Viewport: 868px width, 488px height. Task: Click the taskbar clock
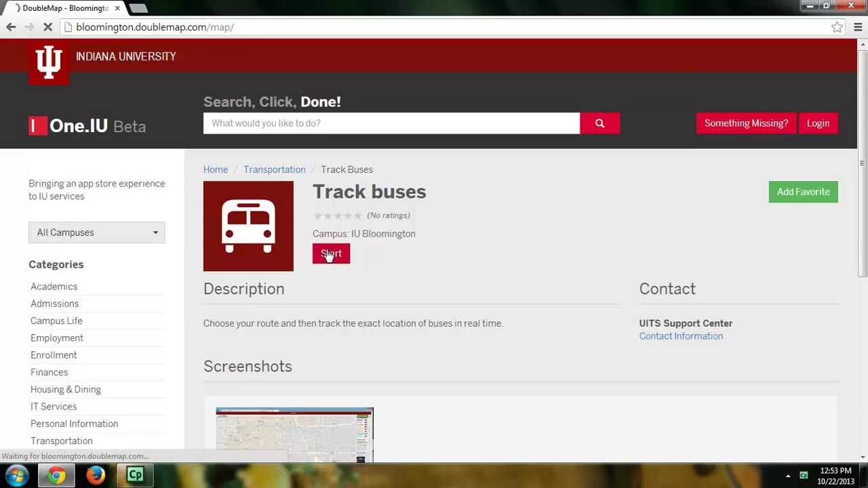835,476
